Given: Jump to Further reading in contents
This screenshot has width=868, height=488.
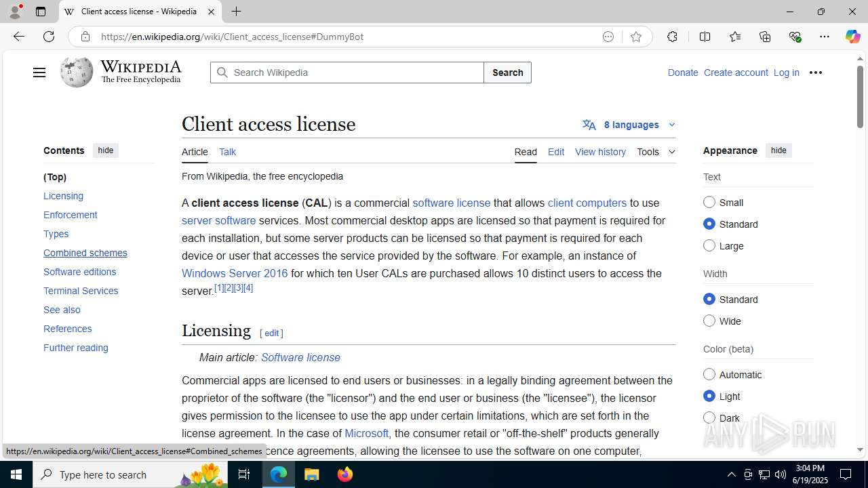Looking at the screenshot, I should tap(76, 348).
